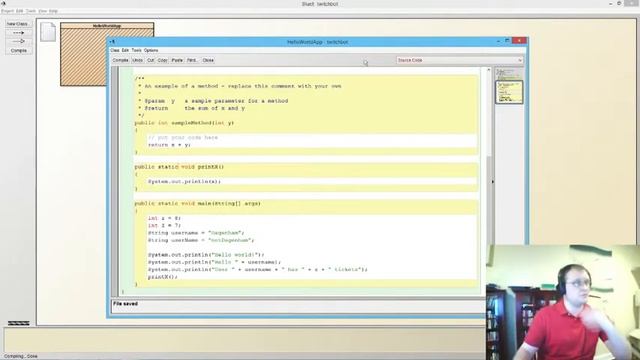This screenshot has width=640, height=360.
Task: Click the BlueJ main window's title bar icon
Action: [3, 3]
